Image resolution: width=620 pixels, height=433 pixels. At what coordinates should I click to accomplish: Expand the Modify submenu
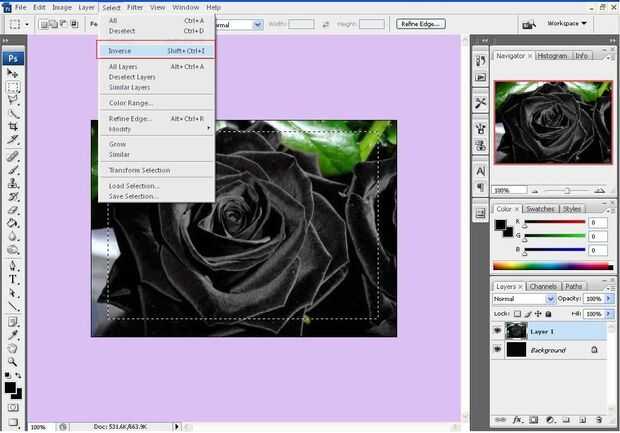click(157, 129)
